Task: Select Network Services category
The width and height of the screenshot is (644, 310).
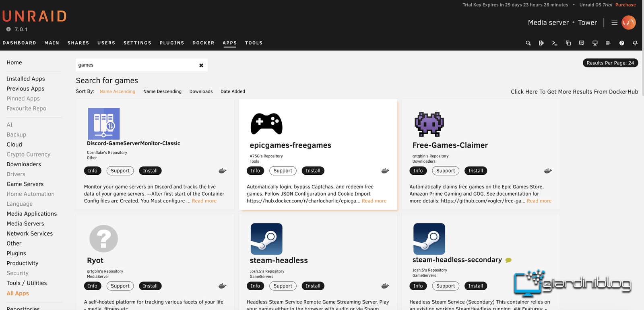Action: (x=30, y=234)
